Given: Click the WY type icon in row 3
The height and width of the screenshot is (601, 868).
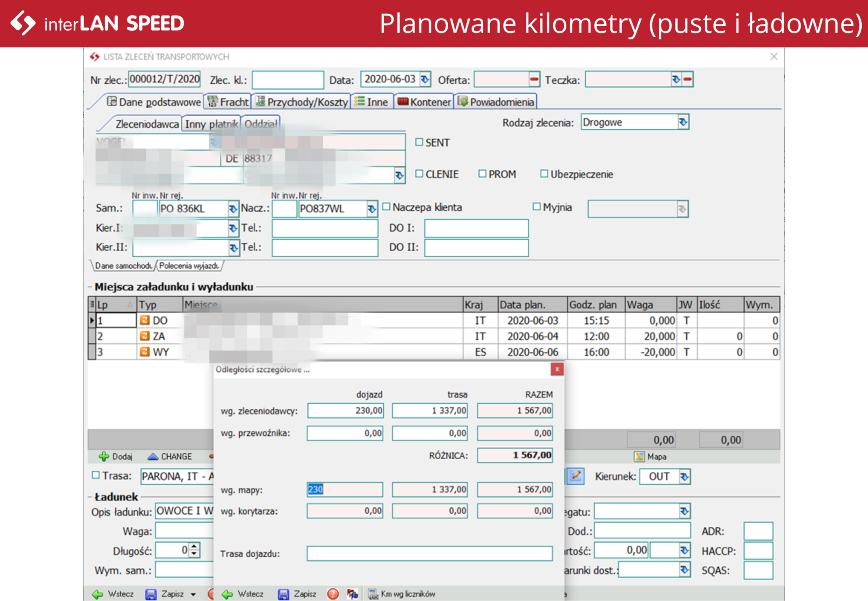Looking at the screenshot, I should coord(145,351).
